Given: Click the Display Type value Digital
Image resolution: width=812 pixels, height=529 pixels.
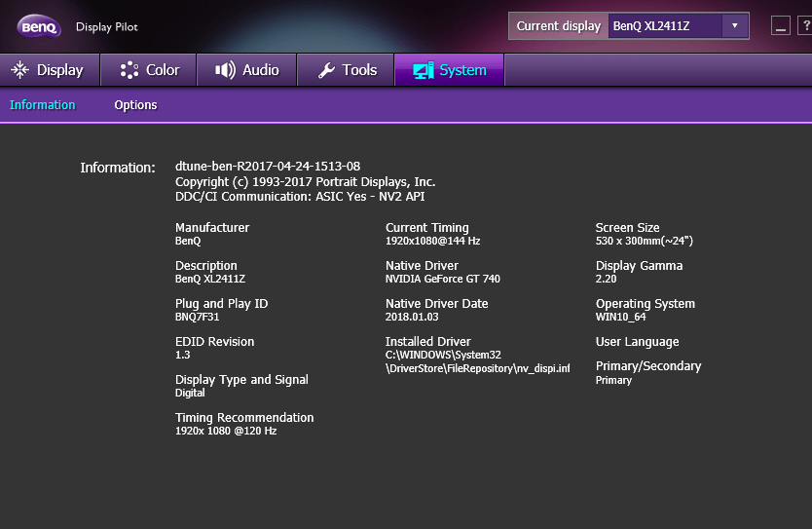Looking at the screenshot, I should [x=190, y=393].
